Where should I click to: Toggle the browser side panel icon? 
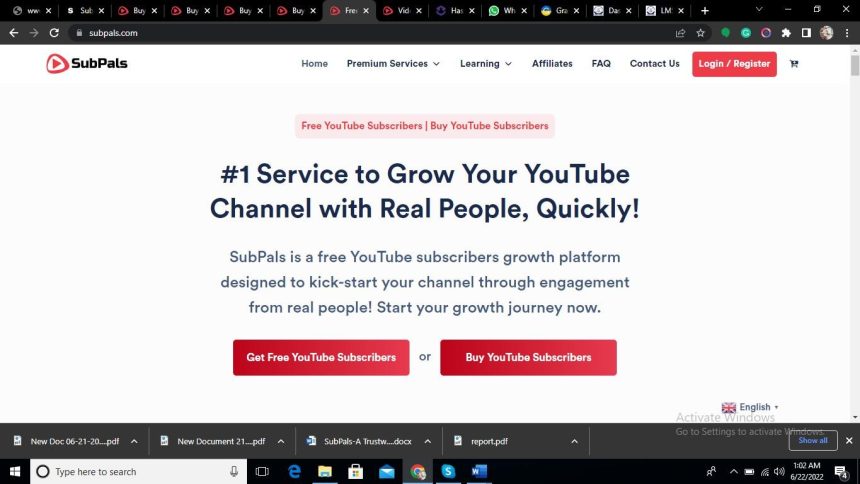pyautogui.click(x=806, y=33)
